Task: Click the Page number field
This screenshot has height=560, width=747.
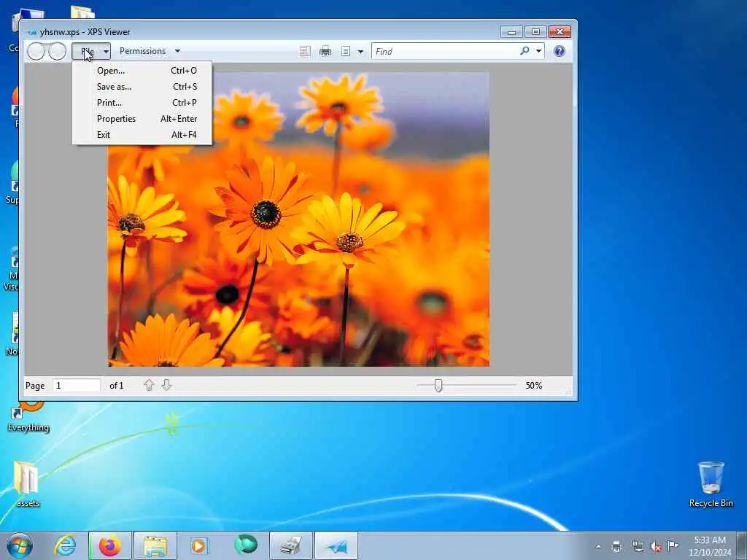Action: coord(76,385)
